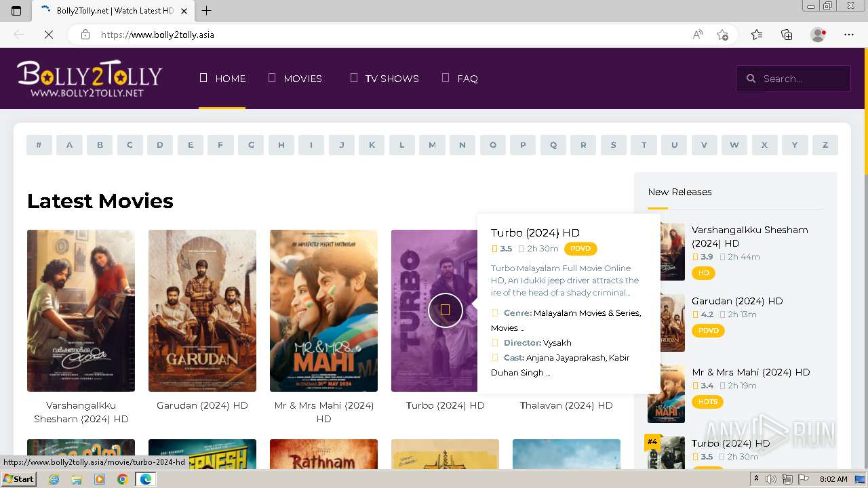Open the Mr & Mrs Mahi (2024) HD title under its poster
This screenshot has width=868, height=488.
point(323,412)
